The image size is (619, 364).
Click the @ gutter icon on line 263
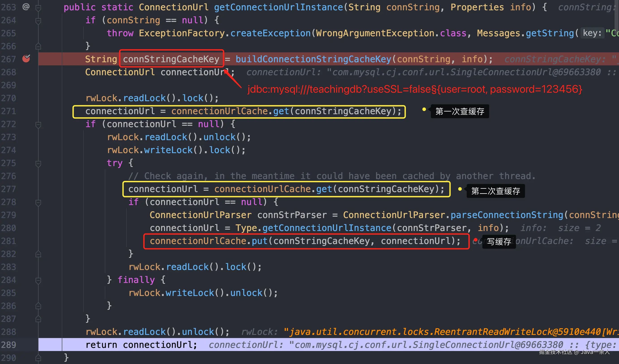pyautogui.click(x=26, y=7)
